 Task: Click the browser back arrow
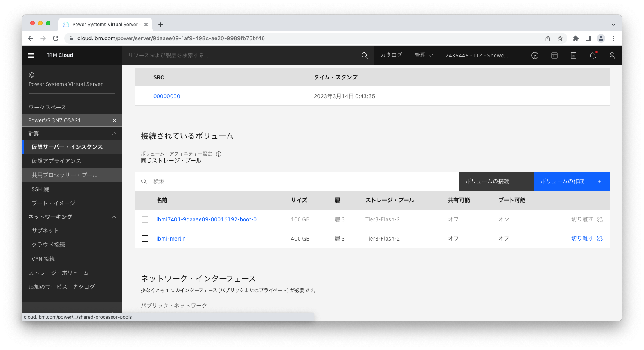click(x=31, y=38)
